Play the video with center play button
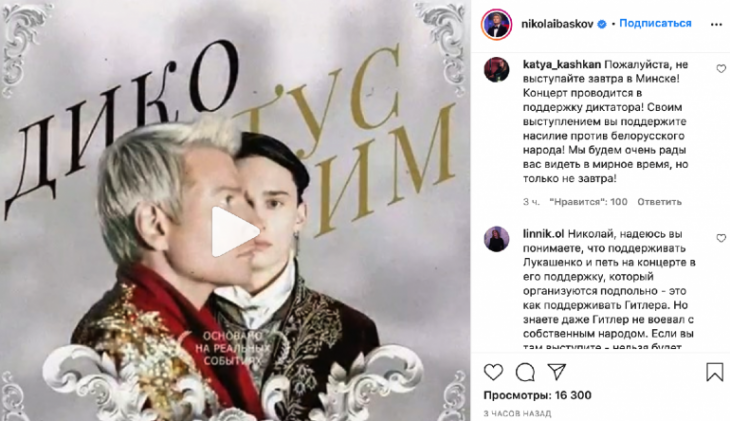The width and height of the screenshot is (730, 421). coord(234,231)
